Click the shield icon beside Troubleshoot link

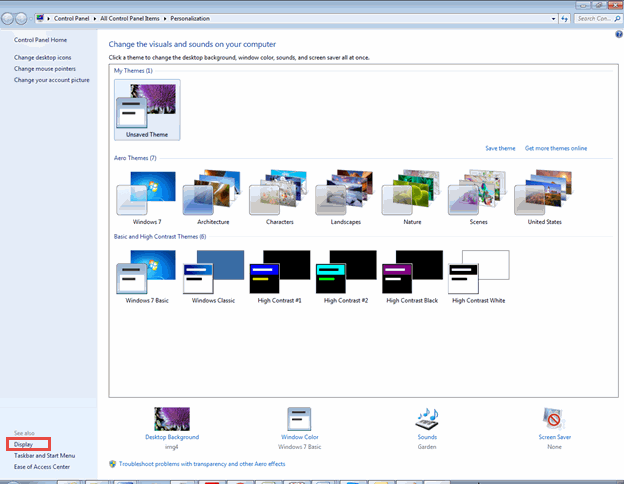[x=113, y=464]
